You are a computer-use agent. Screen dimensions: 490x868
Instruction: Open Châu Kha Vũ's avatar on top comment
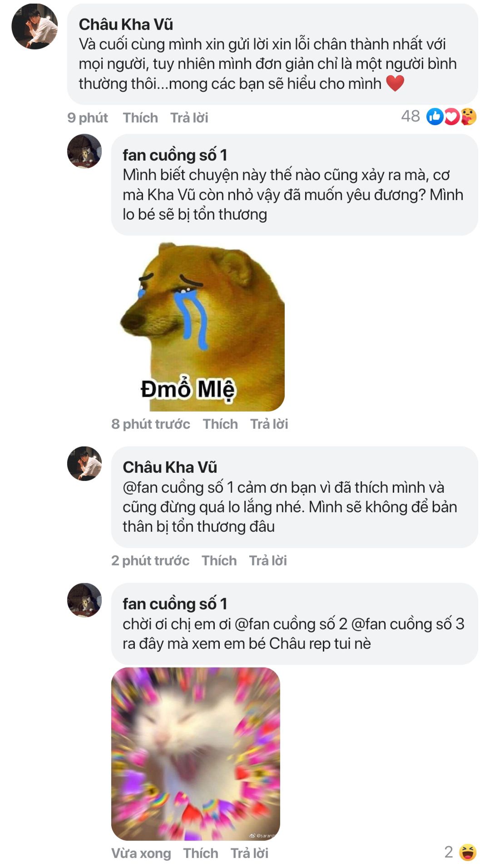click(35, 26)
